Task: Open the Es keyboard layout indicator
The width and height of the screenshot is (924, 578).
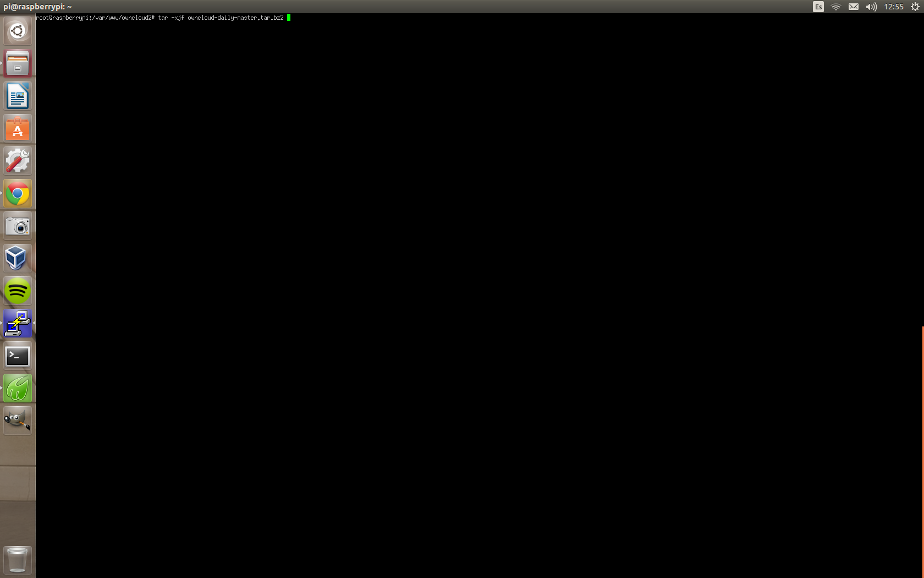Action: pyautogui.click(x=818, y=7)
